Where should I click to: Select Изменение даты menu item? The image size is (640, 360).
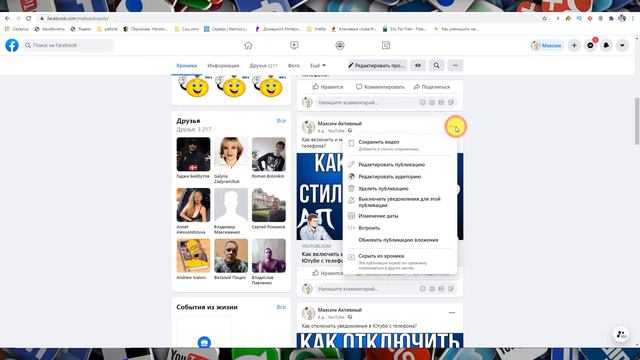tap(400, 216)
